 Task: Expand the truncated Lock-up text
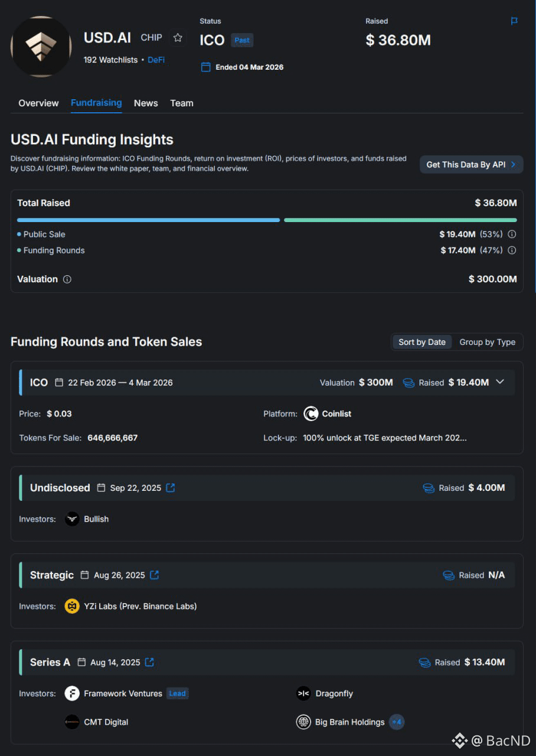pos(384,438)
